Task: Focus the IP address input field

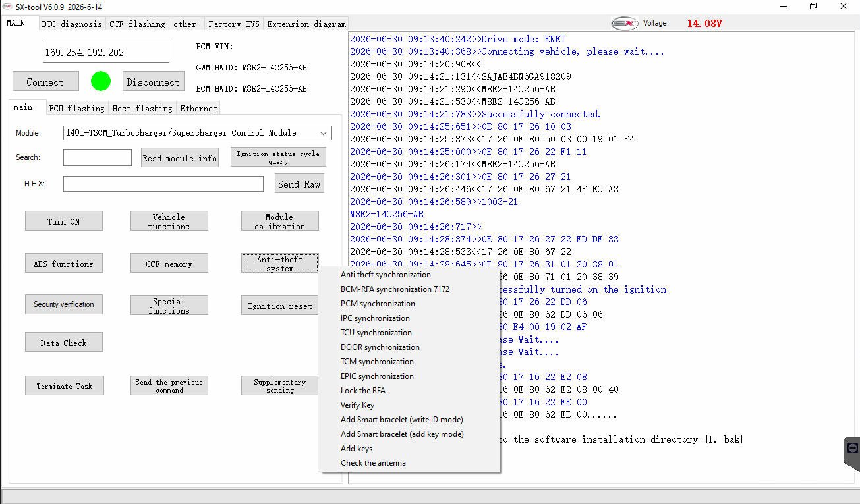Action: 105,52
